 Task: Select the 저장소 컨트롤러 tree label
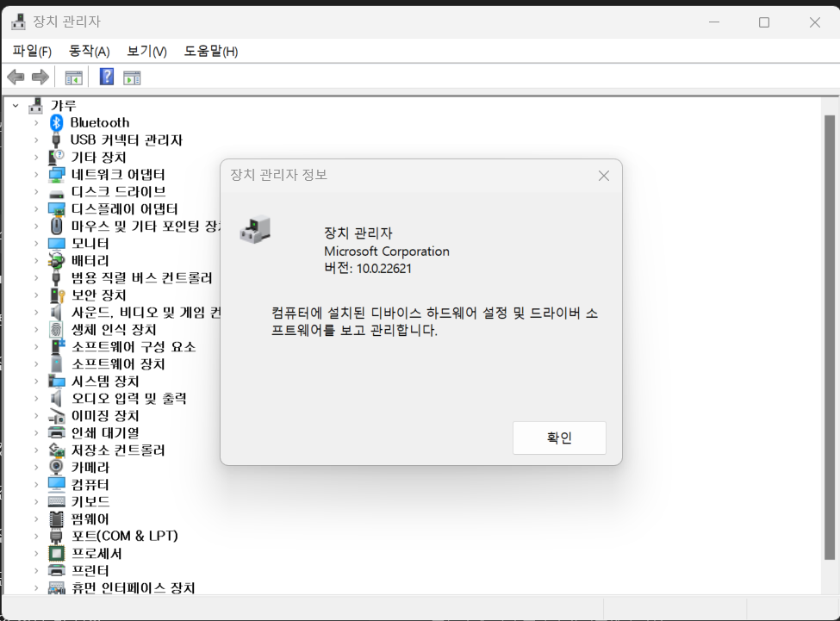[x=118, y=450]
